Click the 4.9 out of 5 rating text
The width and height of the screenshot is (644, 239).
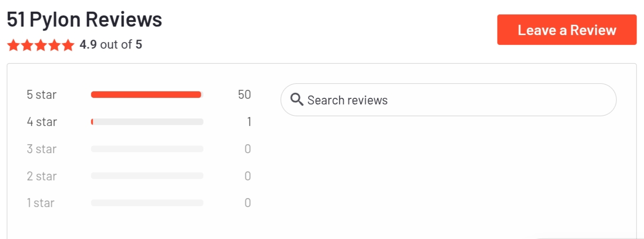111,45
